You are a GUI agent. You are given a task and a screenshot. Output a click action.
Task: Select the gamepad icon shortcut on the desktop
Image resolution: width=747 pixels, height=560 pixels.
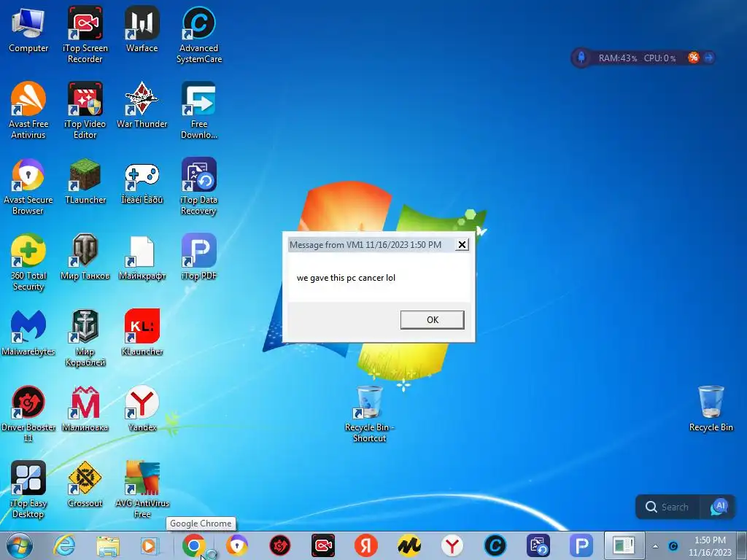142,182
